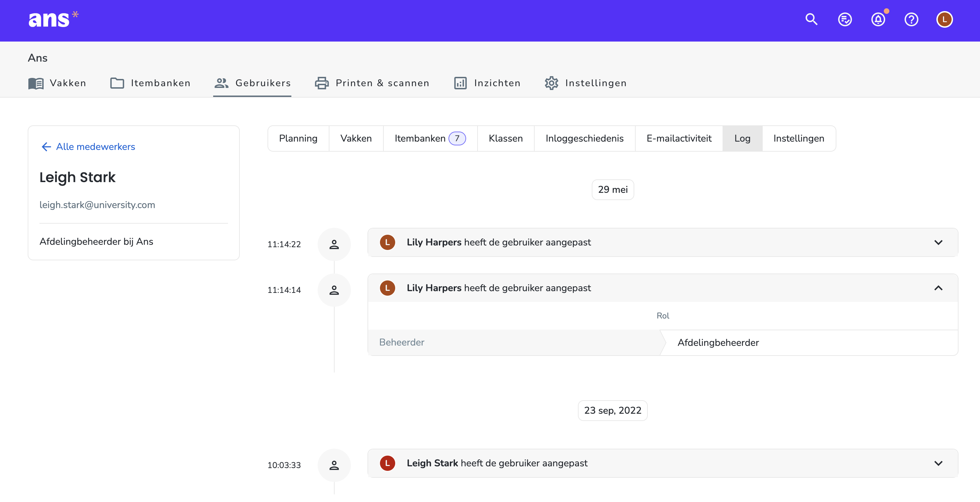Click the leigh.stark@university.com email
The width and height of the screenshot is (980, 502).
point(97,205)
